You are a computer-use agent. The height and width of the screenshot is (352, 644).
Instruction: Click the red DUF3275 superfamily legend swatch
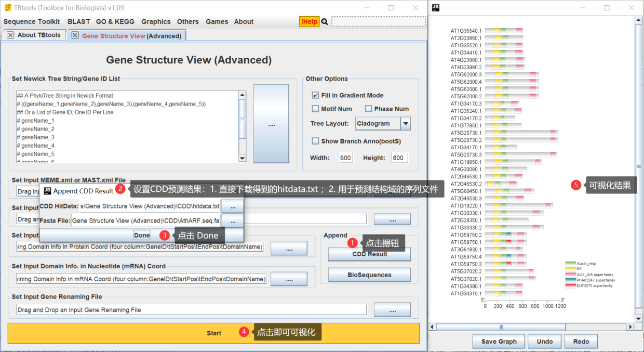(x=570, y=286)
